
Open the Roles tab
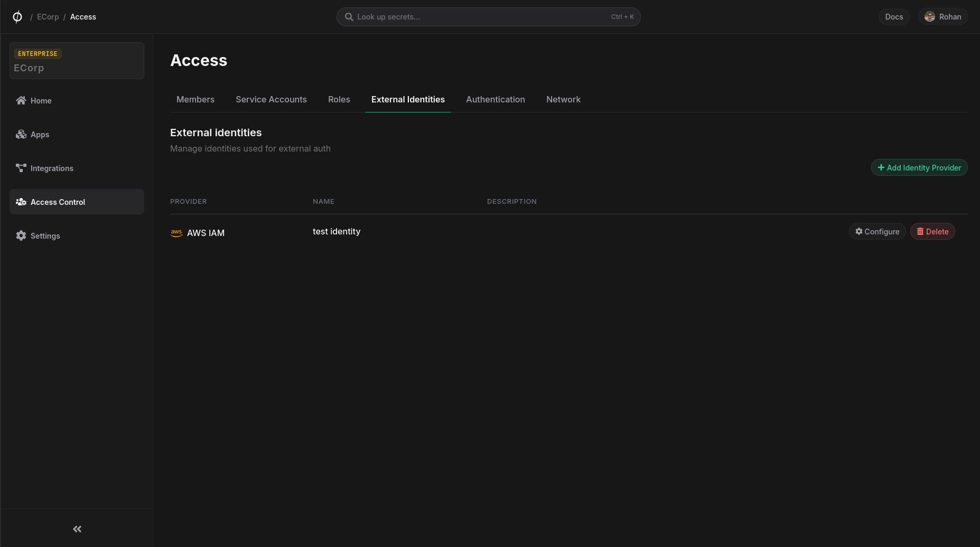click(x=339, y=100)
